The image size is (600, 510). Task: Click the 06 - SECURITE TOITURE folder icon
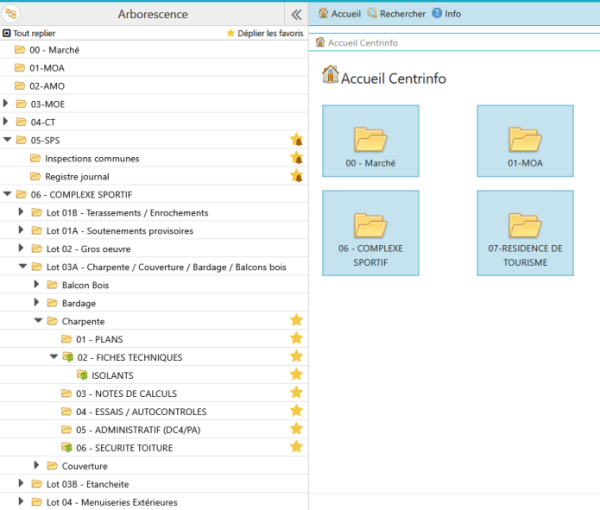point(67,447)
